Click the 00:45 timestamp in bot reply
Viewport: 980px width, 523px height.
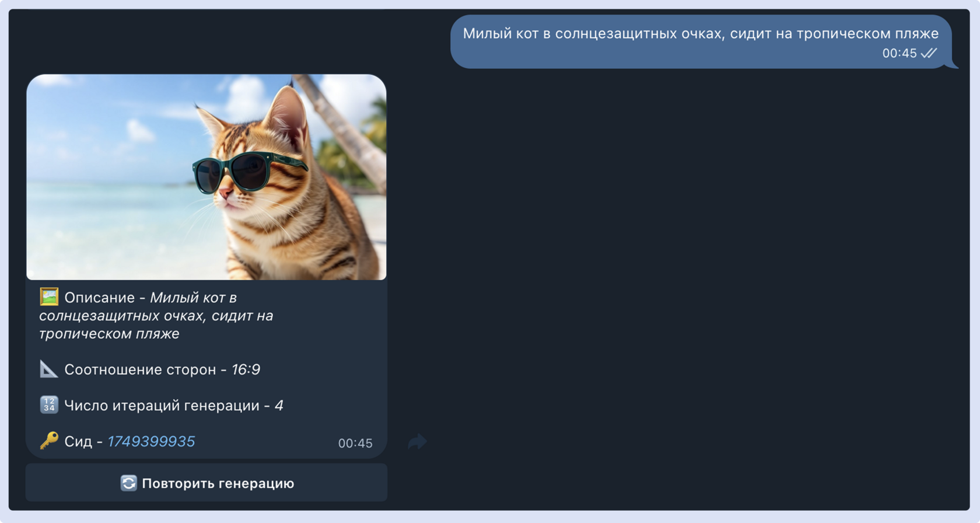pos(355,443)
